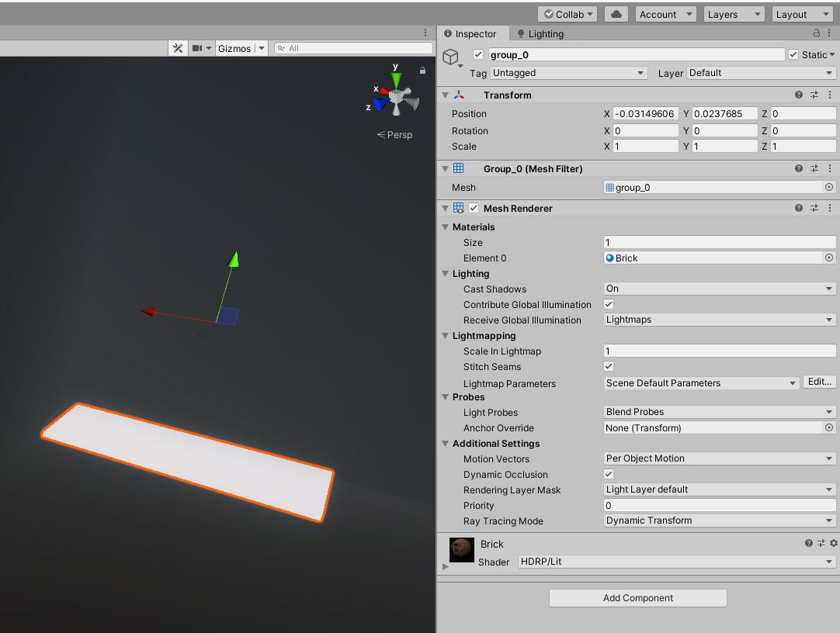Open object picker for Element 0 material
840x633 pixels.
pos(829,258)
